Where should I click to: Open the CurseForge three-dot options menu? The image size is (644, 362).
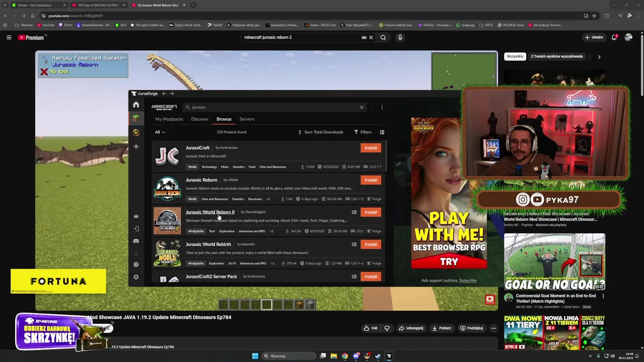click(x=382, y=107)
